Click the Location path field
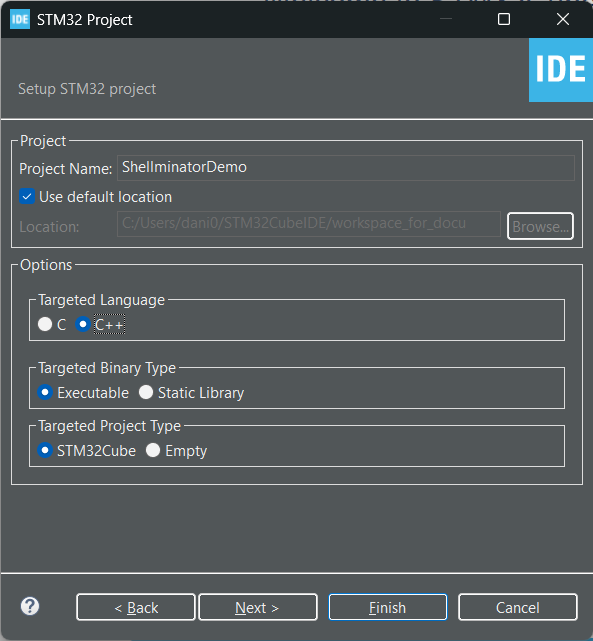Viewport: 593px width, 641px height. [x=309, y=224]
